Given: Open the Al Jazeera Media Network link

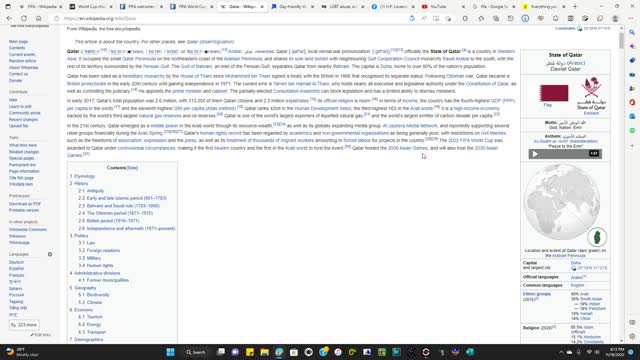Looking at the screenshot, I should point(410,126).
